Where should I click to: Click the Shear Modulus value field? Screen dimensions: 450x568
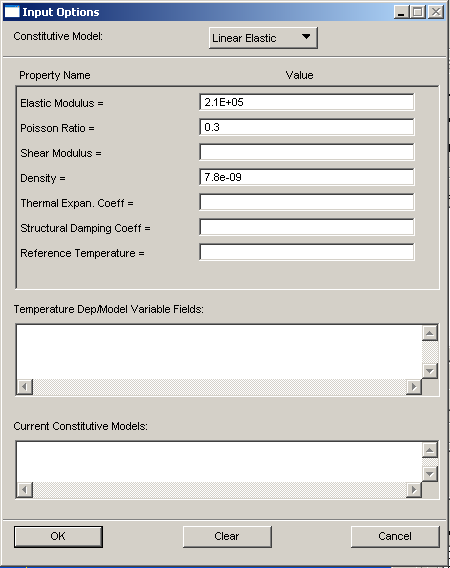[307, 152]
